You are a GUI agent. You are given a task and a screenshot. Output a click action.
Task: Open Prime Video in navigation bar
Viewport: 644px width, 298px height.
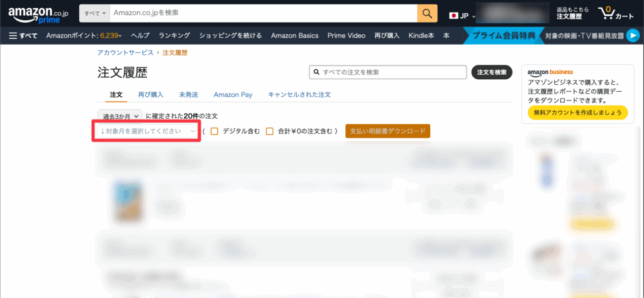347,36
